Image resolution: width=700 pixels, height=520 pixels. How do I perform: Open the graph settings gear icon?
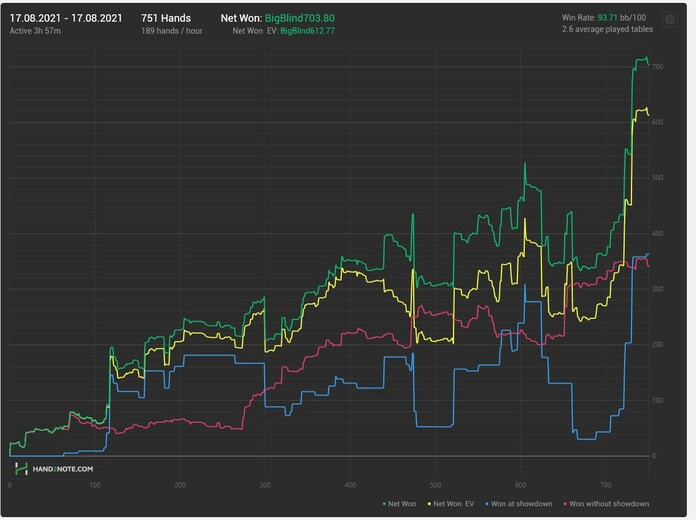click(x=670, y=20)
